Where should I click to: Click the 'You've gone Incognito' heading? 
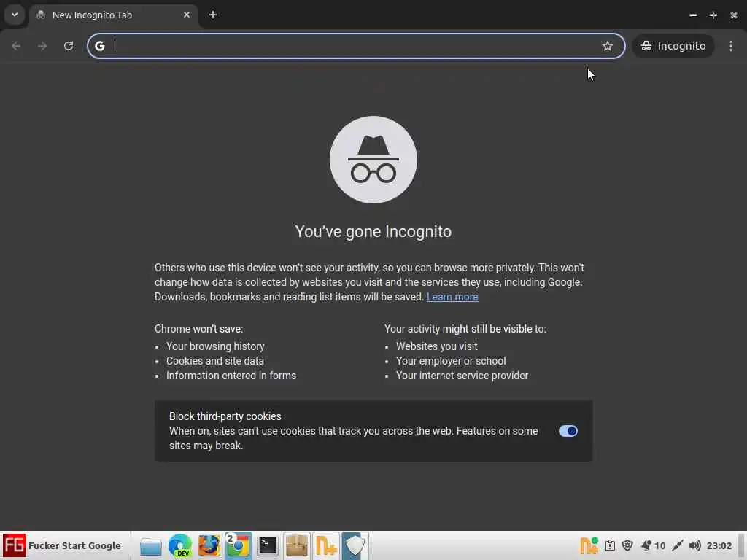click(x=373, y=231)
